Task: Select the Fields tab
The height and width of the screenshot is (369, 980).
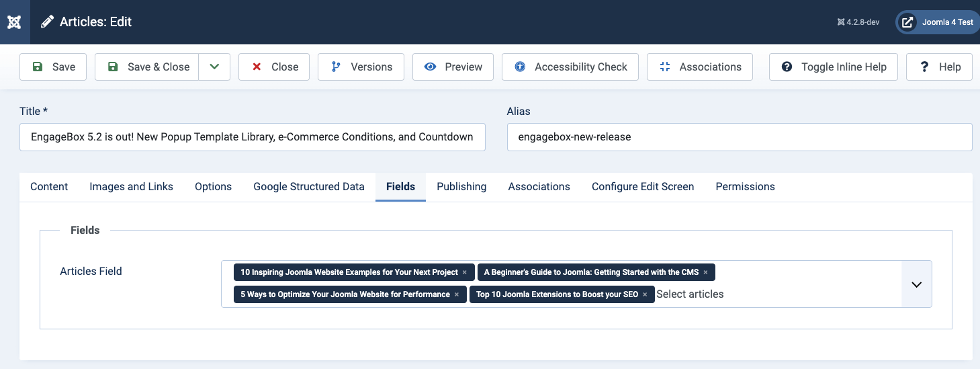Action: pos(400,187)
